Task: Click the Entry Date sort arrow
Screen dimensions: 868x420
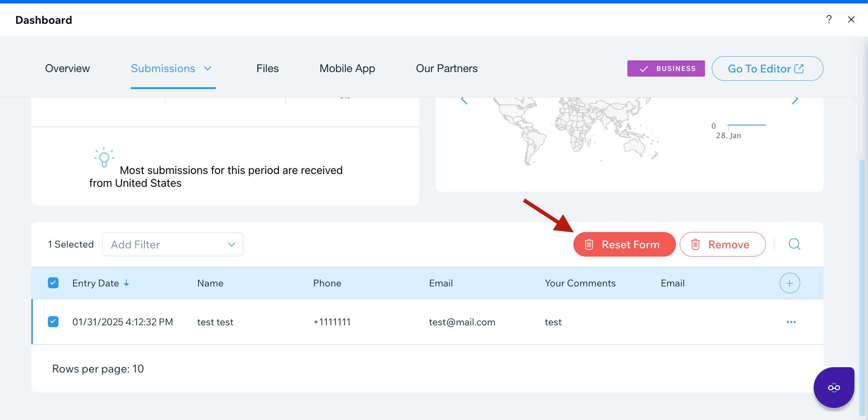Action: click(127, 283)
